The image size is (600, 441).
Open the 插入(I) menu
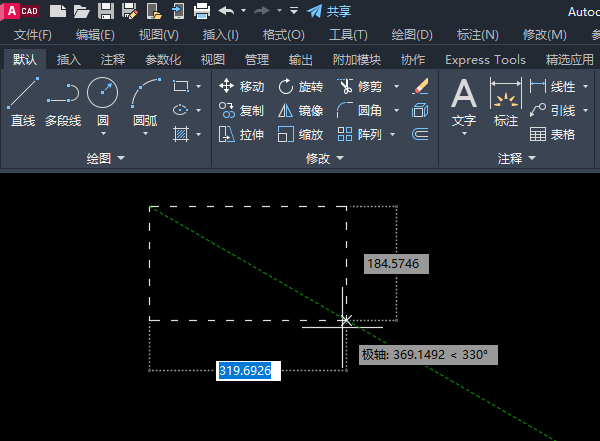click(x=220, y=35)
